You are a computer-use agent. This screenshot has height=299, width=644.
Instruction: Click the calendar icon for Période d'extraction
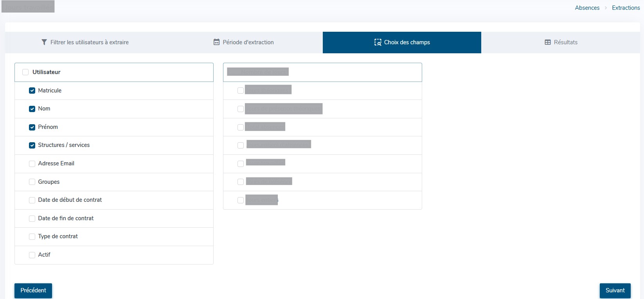click(216, 42)
